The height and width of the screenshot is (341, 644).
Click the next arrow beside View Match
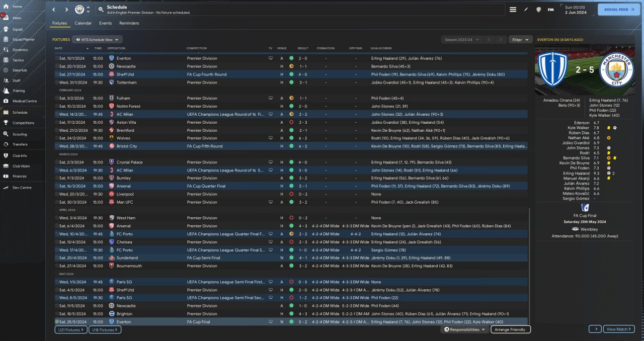[595, 329]
